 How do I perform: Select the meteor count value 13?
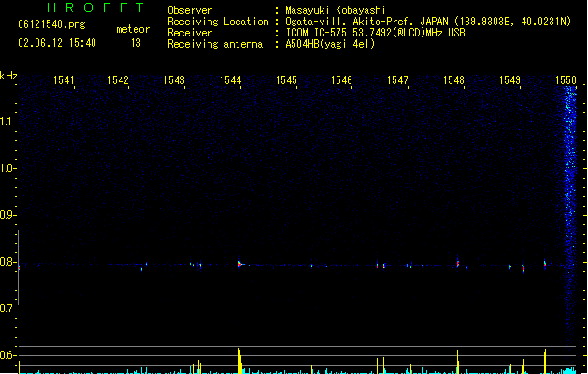136,43
